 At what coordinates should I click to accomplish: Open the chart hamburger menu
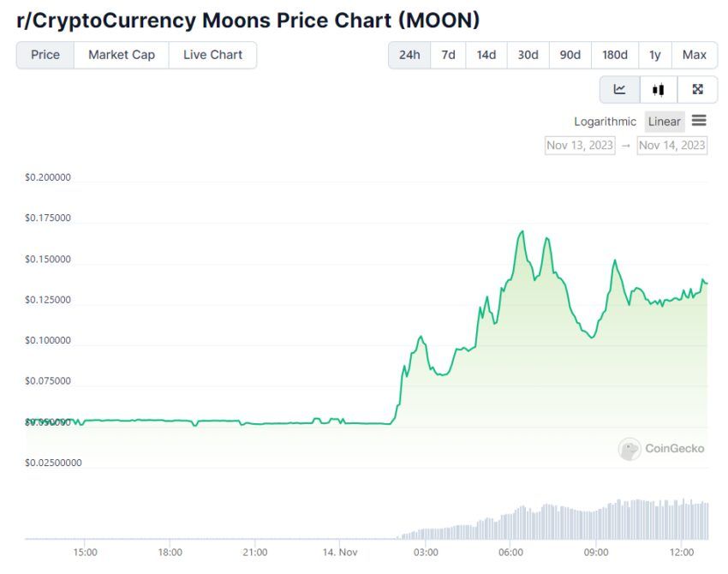(699, 121)
